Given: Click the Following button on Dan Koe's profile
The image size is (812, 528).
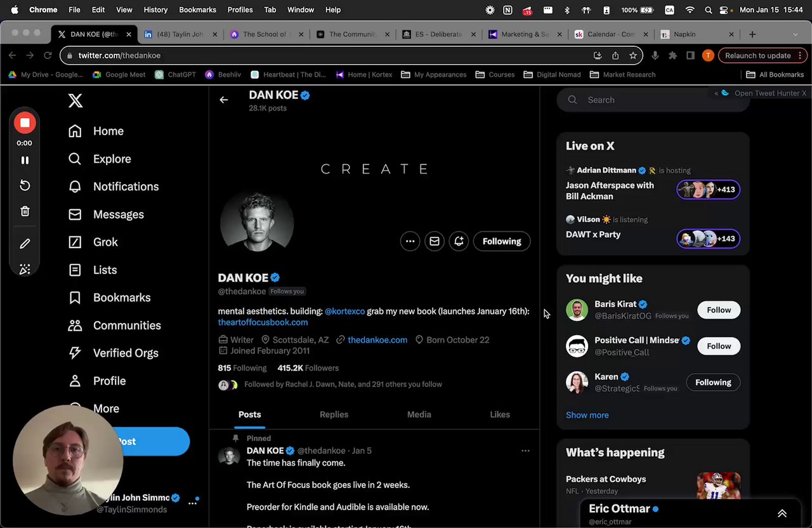Looking at the screenshot, I should pyautogui.click(x=502, y=241).
